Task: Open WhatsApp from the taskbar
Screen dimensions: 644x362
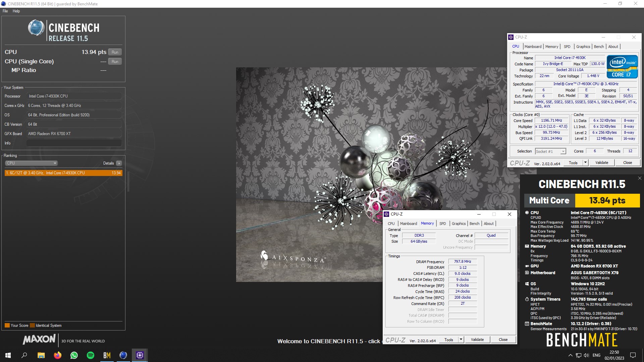Action: coord(74,355)
